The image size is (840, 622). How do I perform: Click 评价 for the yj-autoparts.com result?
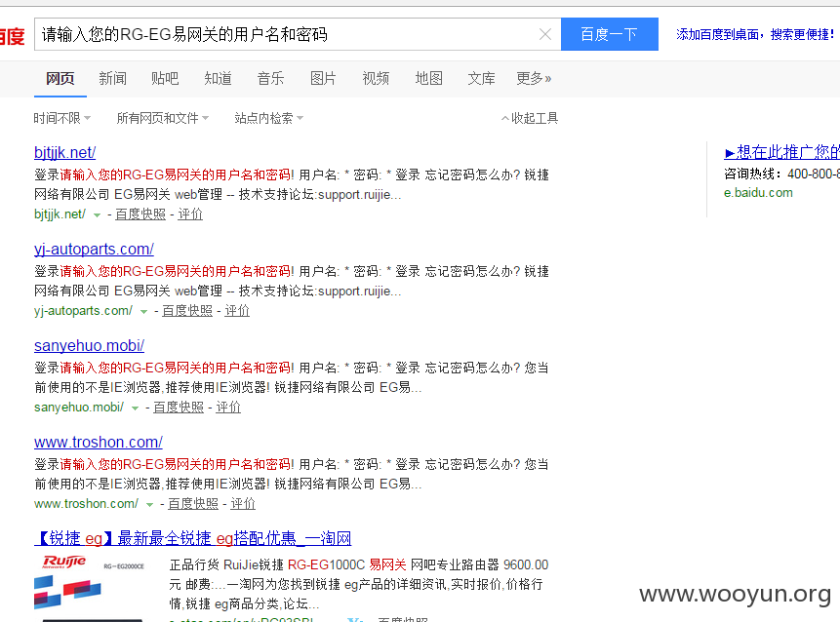coord(237,310)
